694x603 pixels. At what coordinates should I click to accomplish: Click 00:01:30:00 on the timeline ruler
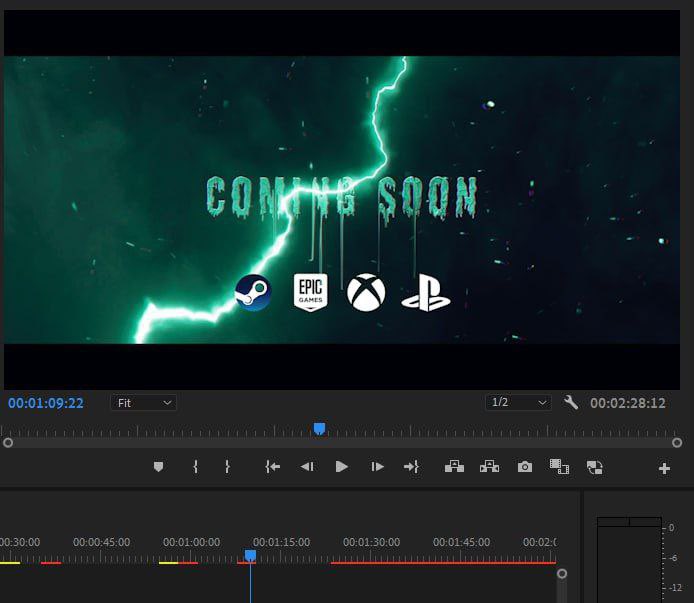click(371, 542)
